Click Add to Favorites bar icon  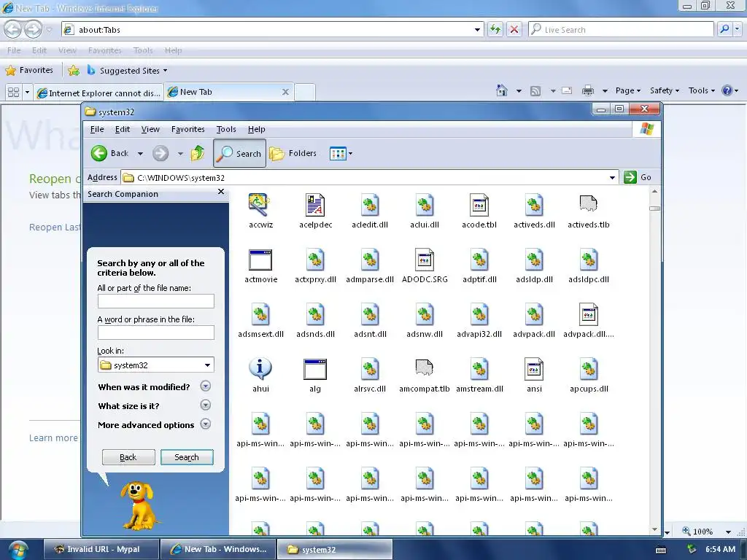coord(74,71)
